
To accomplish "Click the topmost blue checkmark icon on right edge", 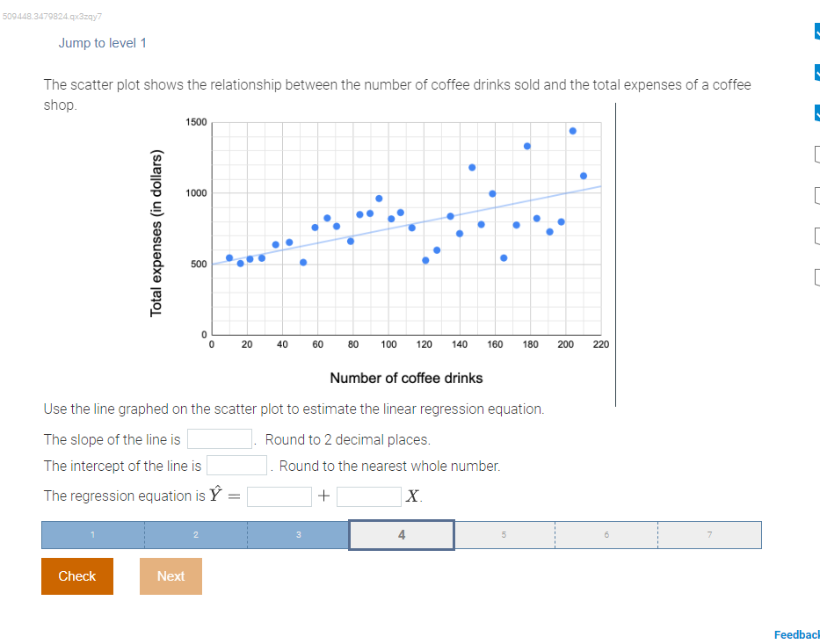I will (816, 31).
